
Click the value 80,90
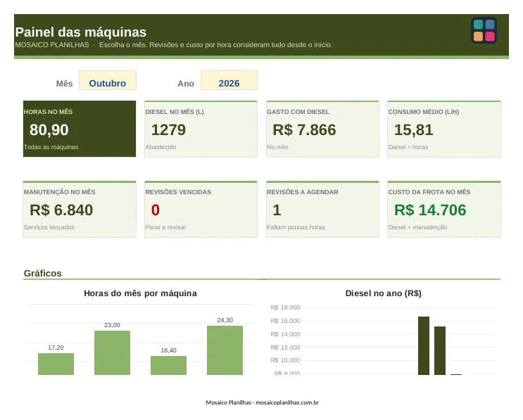(x=49, y=129)
